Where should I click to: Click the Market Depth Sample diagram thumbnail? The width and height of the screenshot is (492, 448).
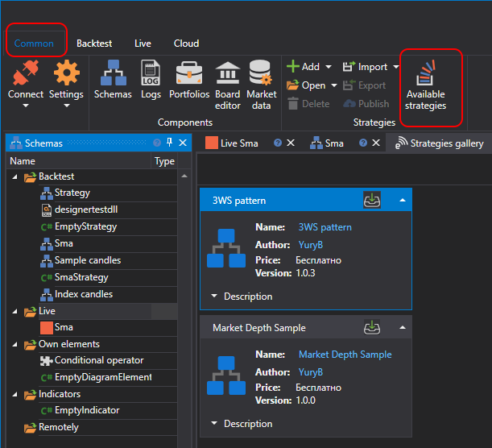point(226,375)
